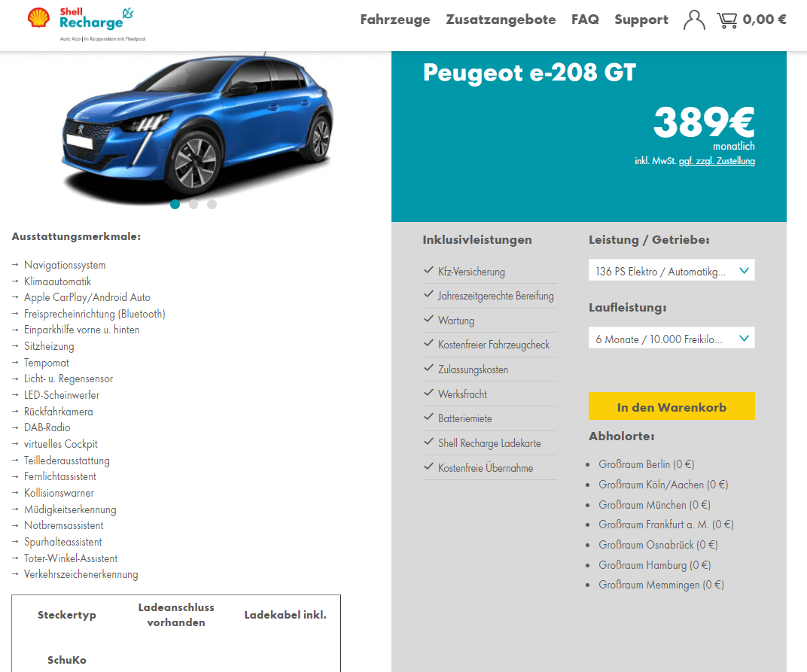
Task: Select pickup location Großraum Berlin
Action: 646,464
